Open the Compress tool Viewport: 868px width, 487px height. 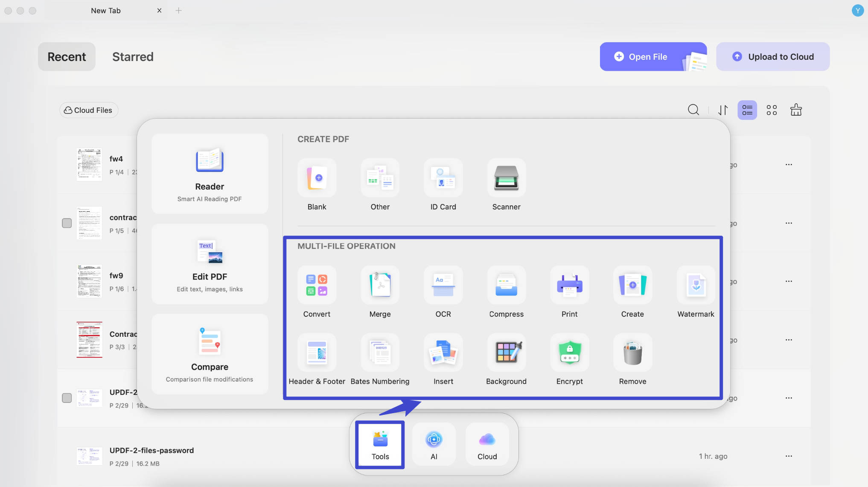(506, 285)
